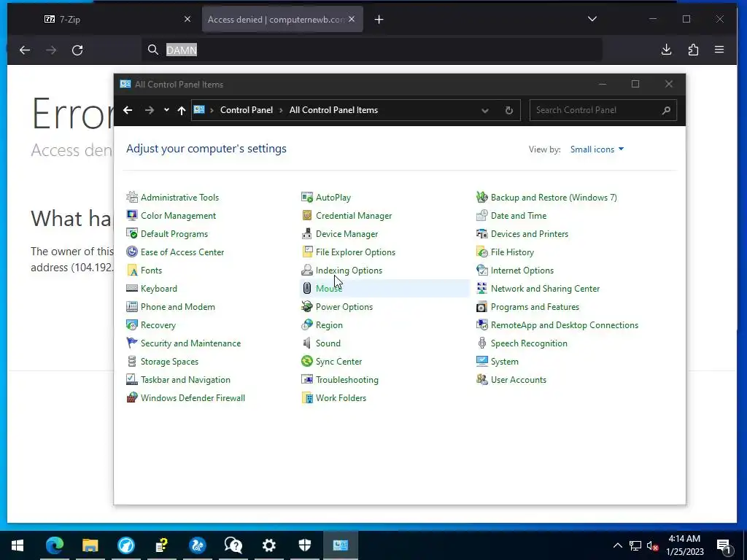Open Troubleshooting link
The image size is (747, 560).
click(347, 379)
